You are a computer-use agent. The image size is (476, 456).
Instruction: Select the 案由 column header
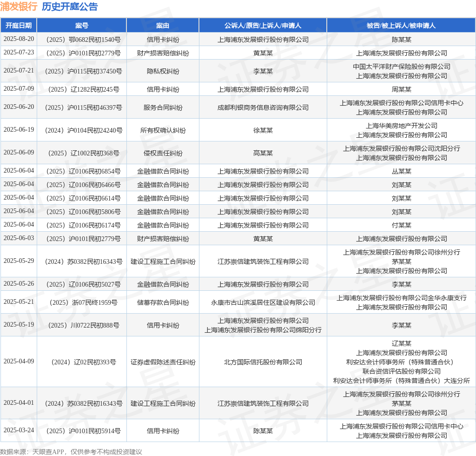(163, 26)
